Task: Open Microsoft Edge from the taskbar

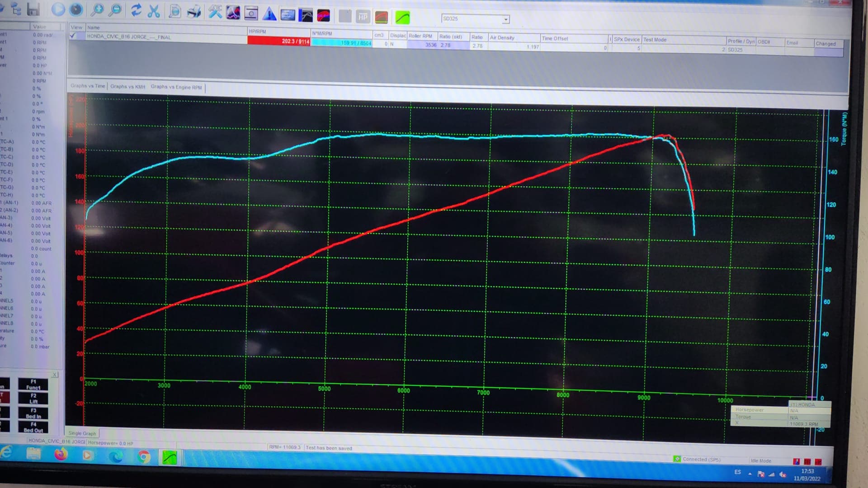Action: coord(116,456)
